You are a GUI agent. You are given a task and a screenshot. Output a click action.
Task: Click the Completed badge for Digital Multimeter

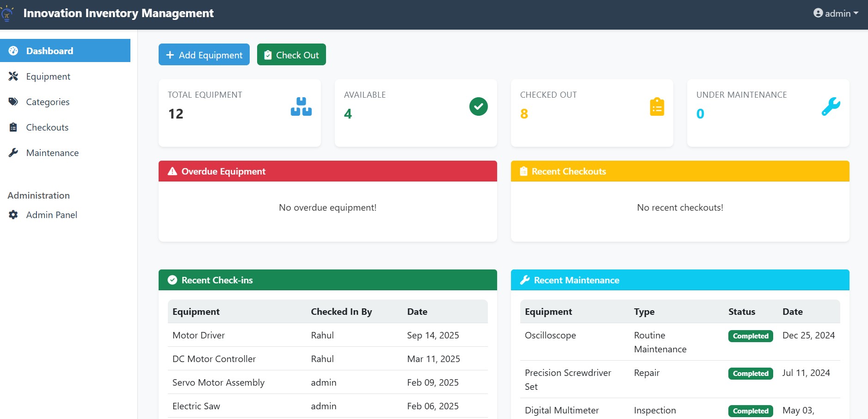(x=751, y=411)
